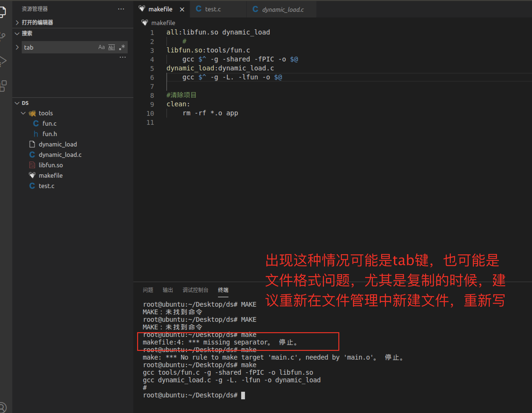
Task: Expand the replace toggle chevron beside search
Action: (x=17, y=47)
